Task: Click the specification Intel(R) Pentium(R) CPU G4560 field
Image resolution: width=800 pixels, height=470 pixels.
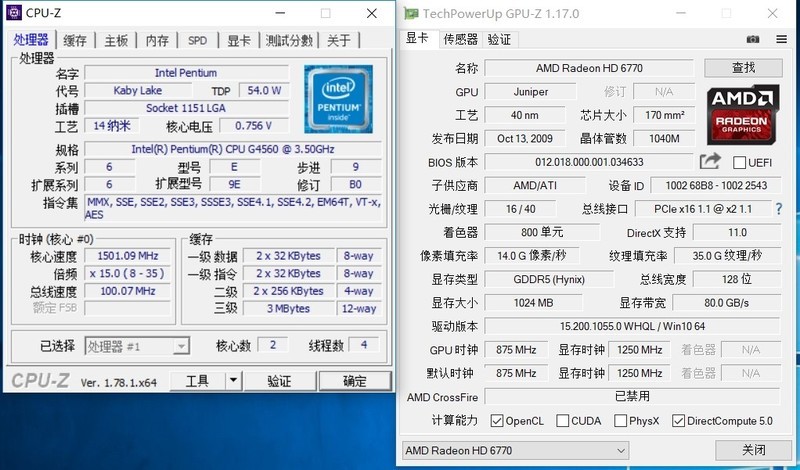Action: tap(233, 149)
